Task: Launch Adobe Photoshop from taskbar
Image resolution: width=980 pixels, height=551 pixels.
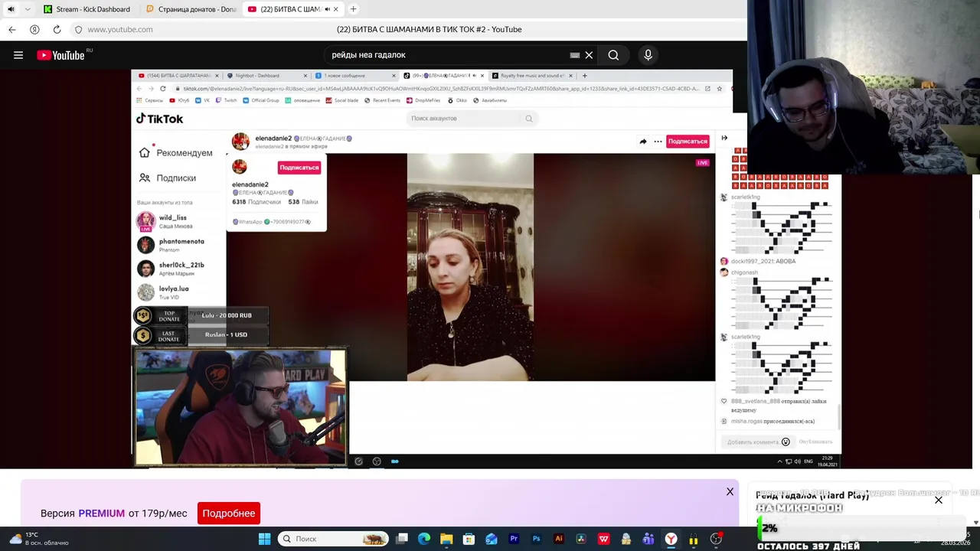Action: pos(536,539)
